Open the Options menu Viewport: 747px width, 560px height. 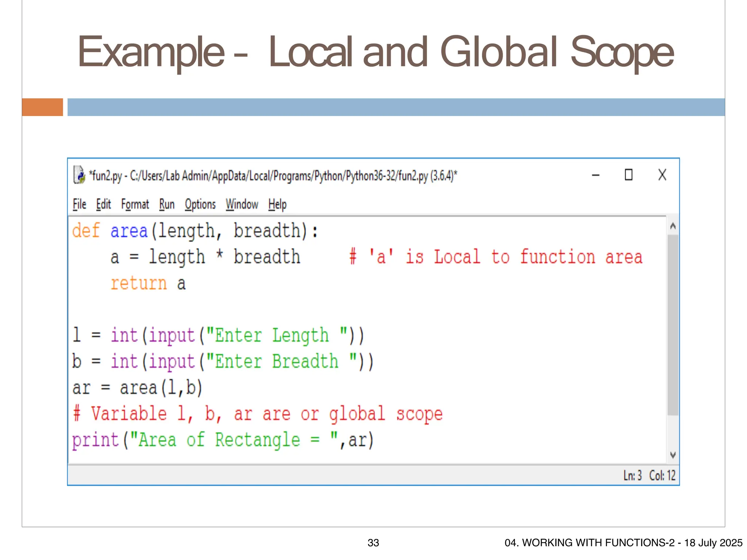pyautogui.click(x=200, y=205)
